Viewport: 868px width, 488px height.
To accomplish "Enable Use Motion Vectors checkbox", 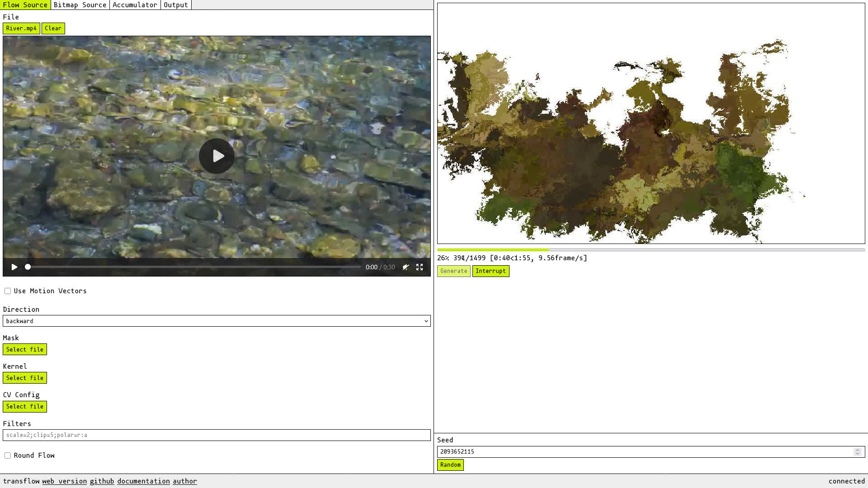I will pos(8,291).
